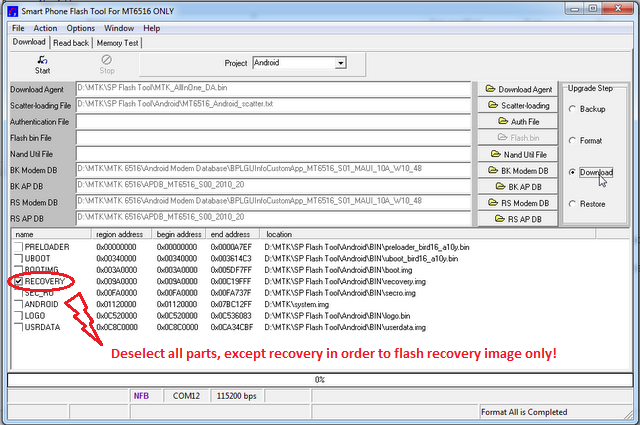Viewport: 640px width, 425px height.
Task: Click the begin address column header
Action: pyautogui.click(x=178, y=234)
